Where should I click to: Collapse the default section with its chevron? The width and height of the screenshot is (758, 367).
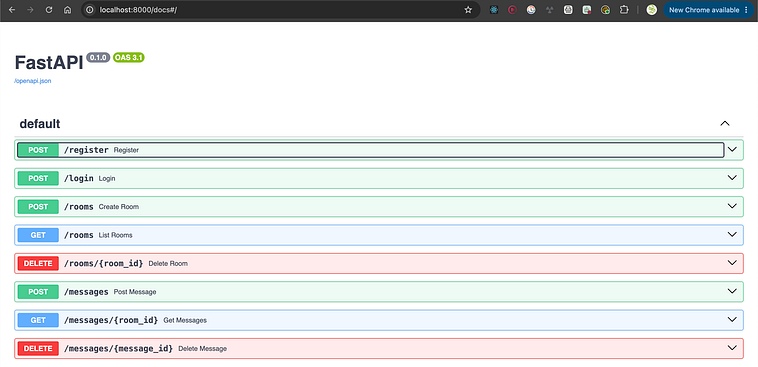[725, 123]
